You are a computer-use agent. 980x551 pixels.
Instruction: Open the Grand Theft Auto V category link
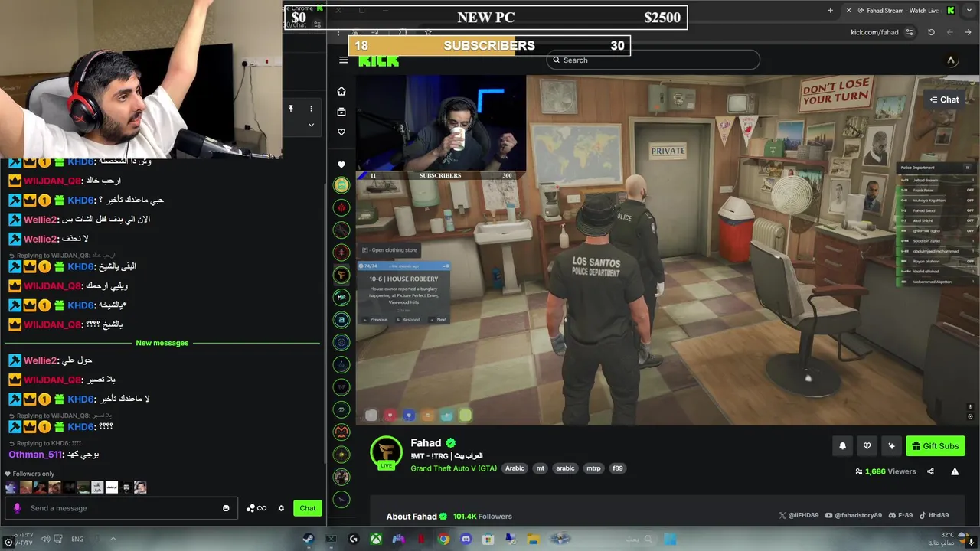coord(453,468)
